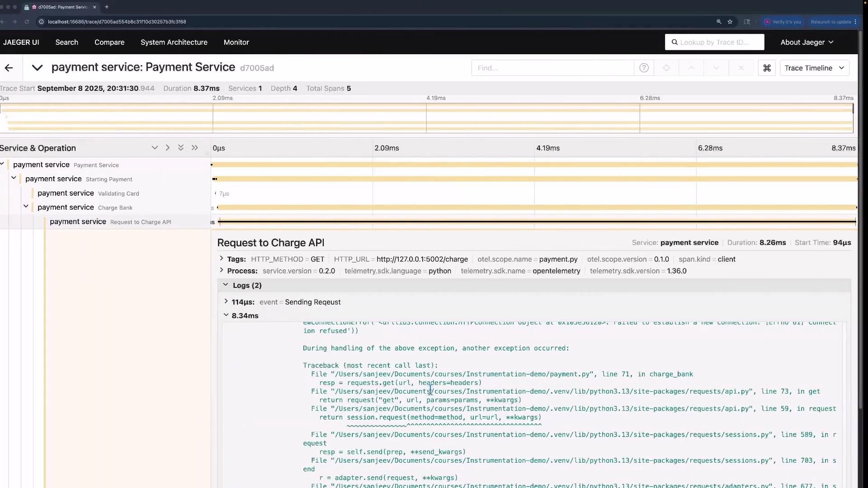Open keyboard shortcuts command icon

click(767, 68)
